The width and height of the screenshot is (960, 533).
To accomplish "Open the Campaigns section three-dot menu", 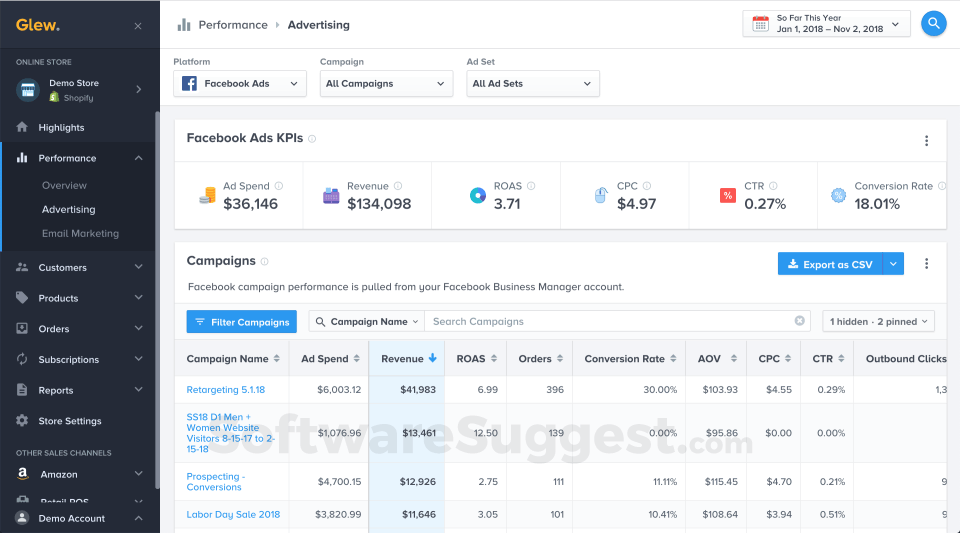I will pyautogui.click(x=926, y=264).
